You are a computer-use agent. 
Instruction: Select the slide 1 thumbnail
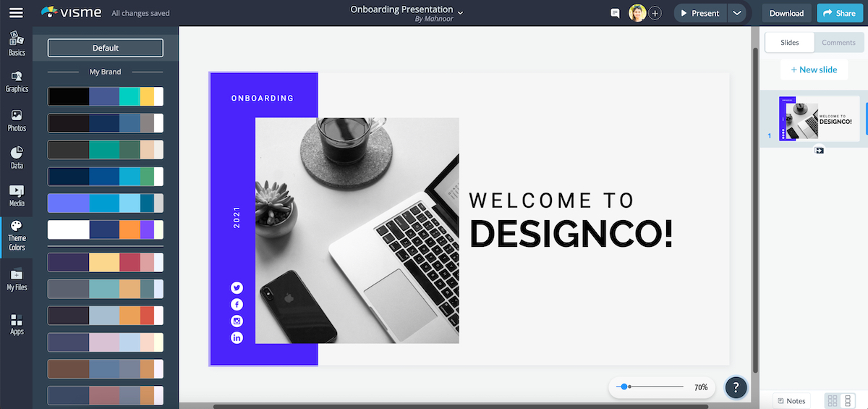pos(821,119)
